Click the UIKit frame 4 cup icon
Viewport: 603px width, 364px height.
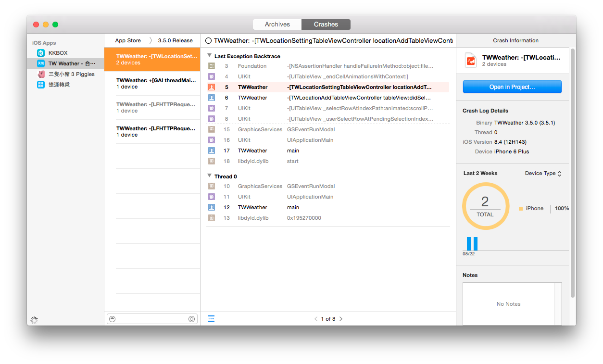click(x=212, y=76)
